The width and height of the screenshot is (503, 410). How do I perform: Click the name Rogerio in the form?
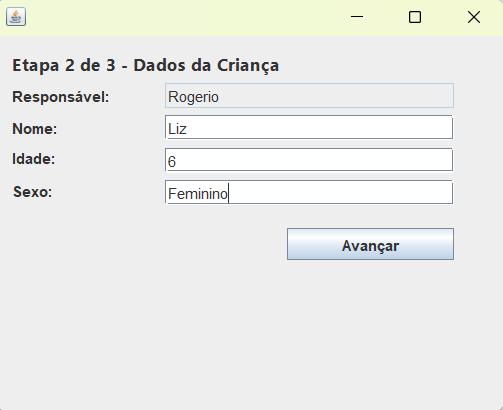pyautogui.click(x=193, y=97)
